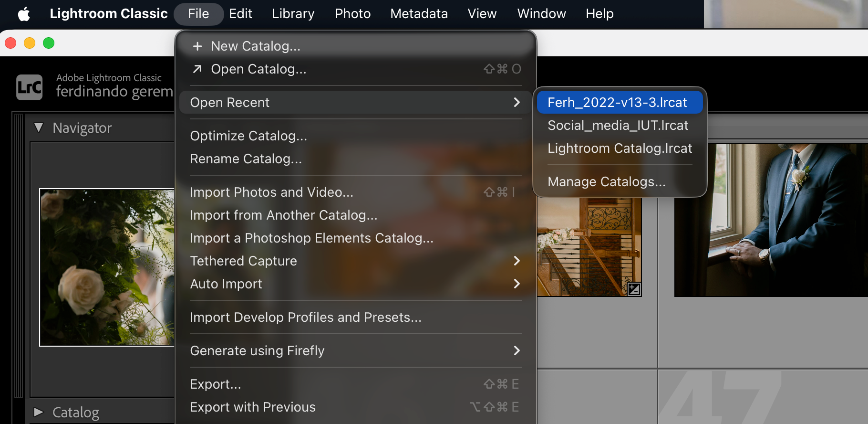Choose Import a Photoshop Elements Catalog
The width and height of the screenshot is (868, 424).
coord(356,238)
